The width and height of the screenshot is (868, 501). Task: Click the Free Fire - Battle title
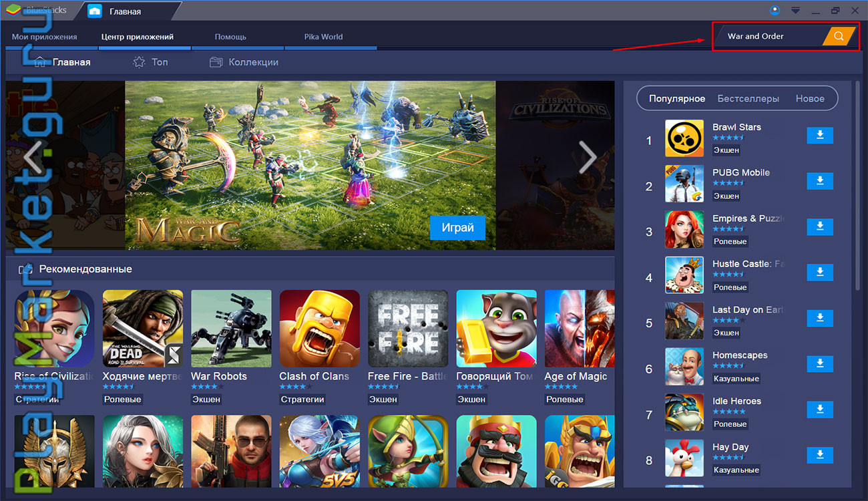[407, 376]
